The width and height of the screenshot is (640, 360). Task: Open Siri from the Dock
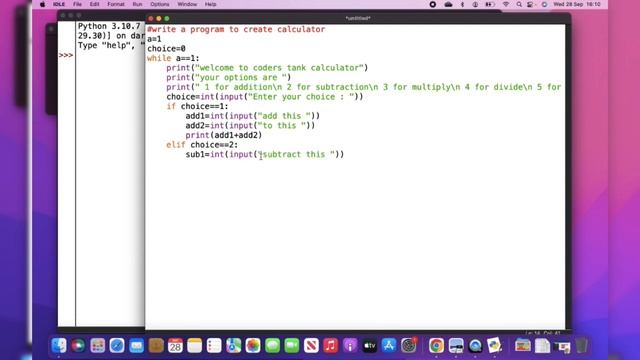pyautogui.click(x=78, y=346)
